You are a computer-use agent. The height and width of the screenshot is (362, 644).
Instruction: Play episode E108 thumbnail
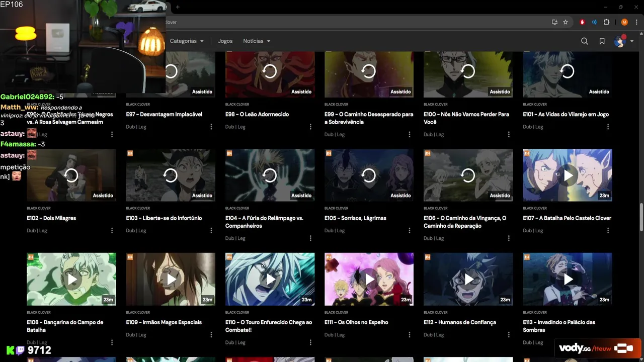(x=71, y=279)
